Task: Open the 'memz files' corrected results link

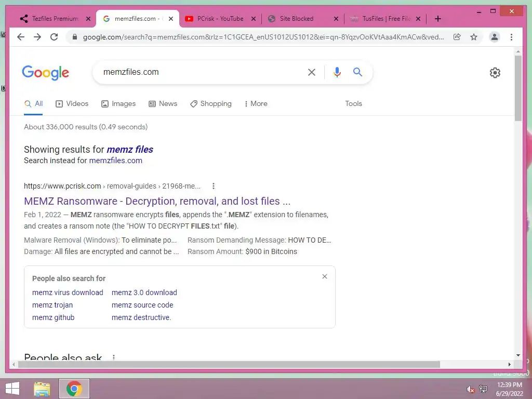Action: pyautogui.click(x=130, y=149)
